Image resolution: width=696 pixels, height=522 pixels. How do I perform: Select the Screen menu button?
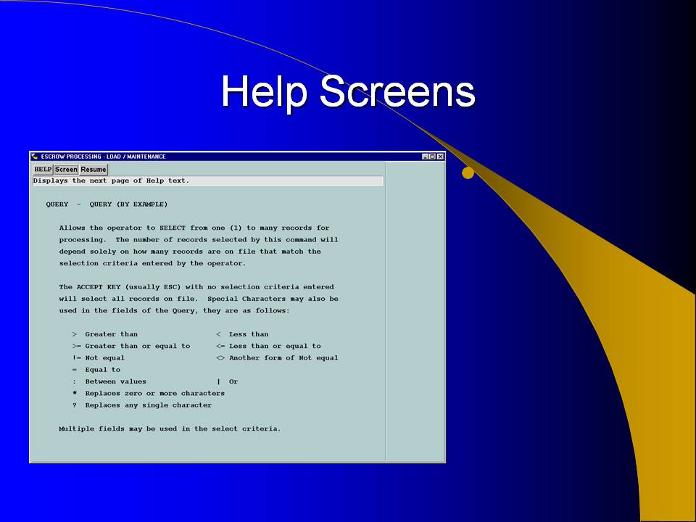66,169
